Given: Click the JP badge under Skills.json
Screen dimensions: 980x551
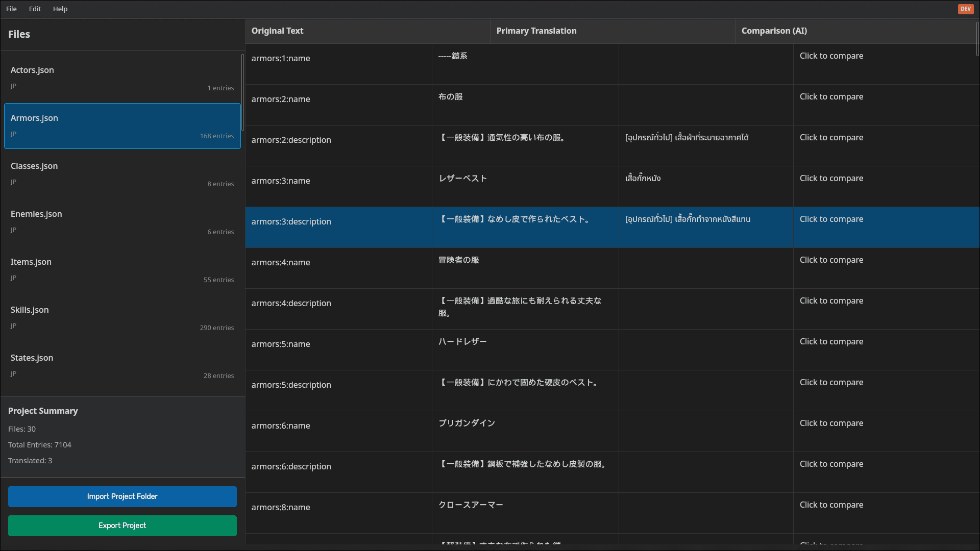Looking at the screenshot, I should [14, 326].
